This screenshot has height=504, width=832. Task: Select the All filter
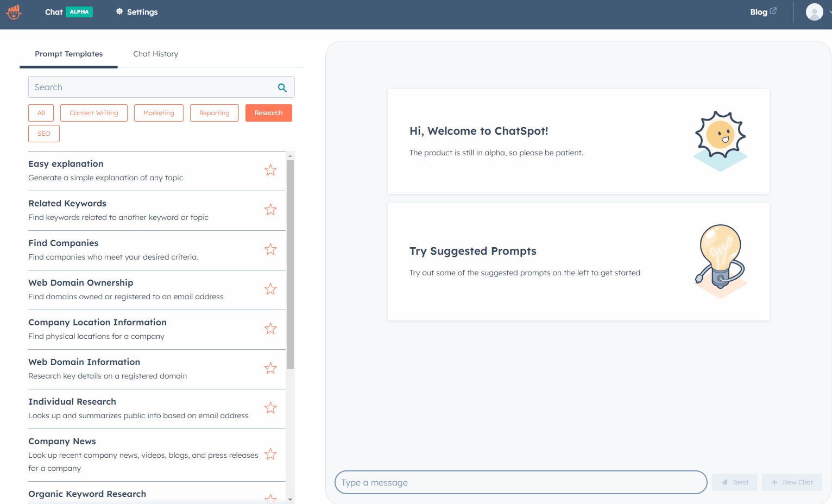[41, 113]
